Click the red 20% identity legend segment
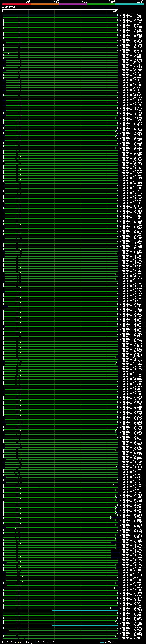The height and width of the screenshot is (644, 146). pyautogui.click(x=16, y=4)
